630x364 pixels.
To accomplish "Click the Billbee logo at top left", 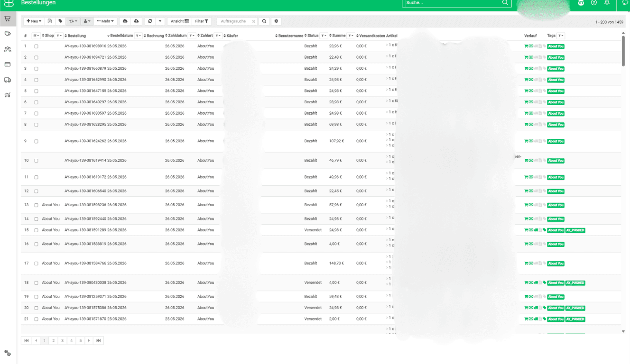I will 9,3.
